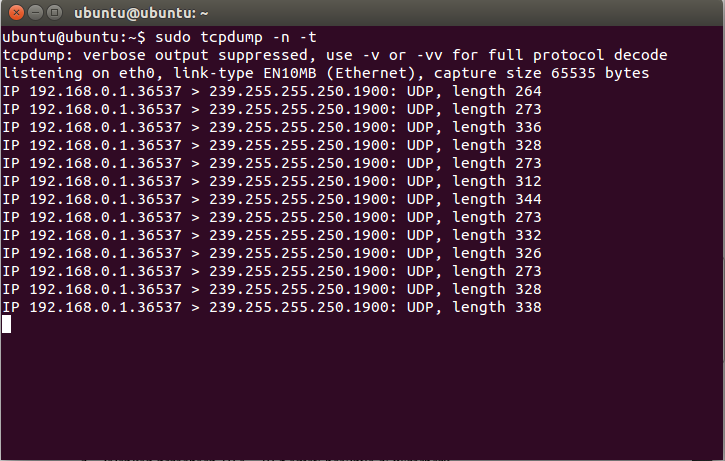The height and width of the screenshot is (461, 725).
Task: Click the packet line with length 338
Action: [270, 307]
